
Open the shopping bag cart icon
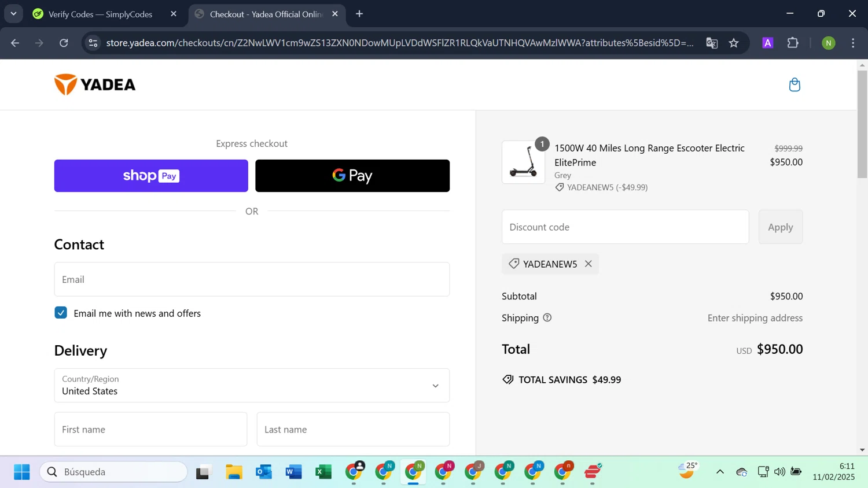pos(795,84)
